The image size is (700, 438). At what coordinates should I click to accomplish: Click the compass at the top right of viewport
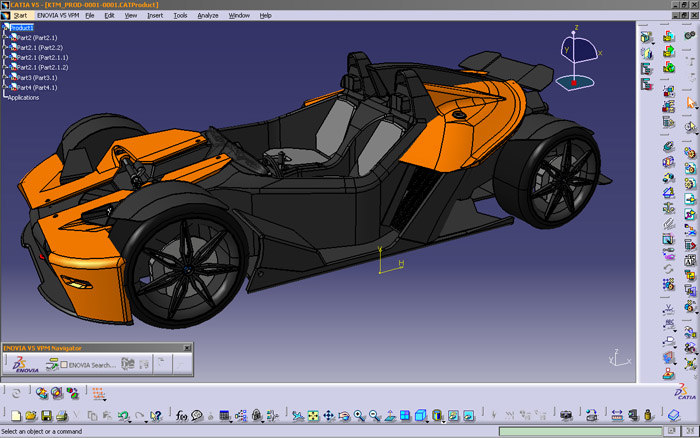[578, 58]
